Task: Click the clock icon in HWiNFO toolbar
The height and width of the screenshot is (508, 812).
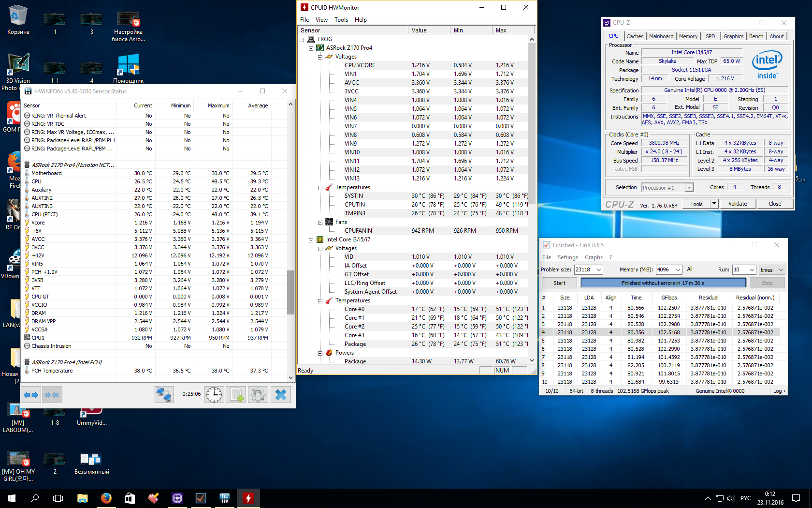Action: 214,395
